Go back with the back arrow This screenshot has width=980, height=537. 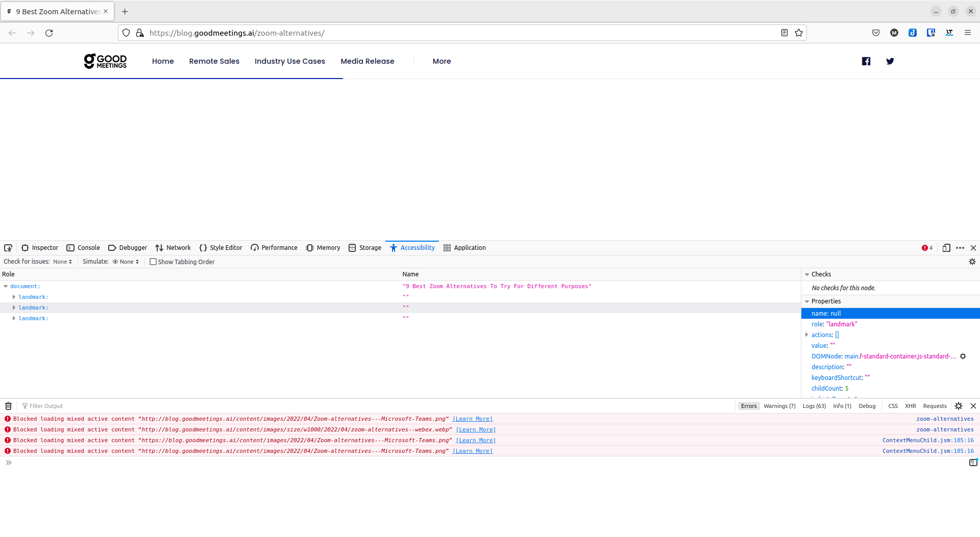[12, 33]
